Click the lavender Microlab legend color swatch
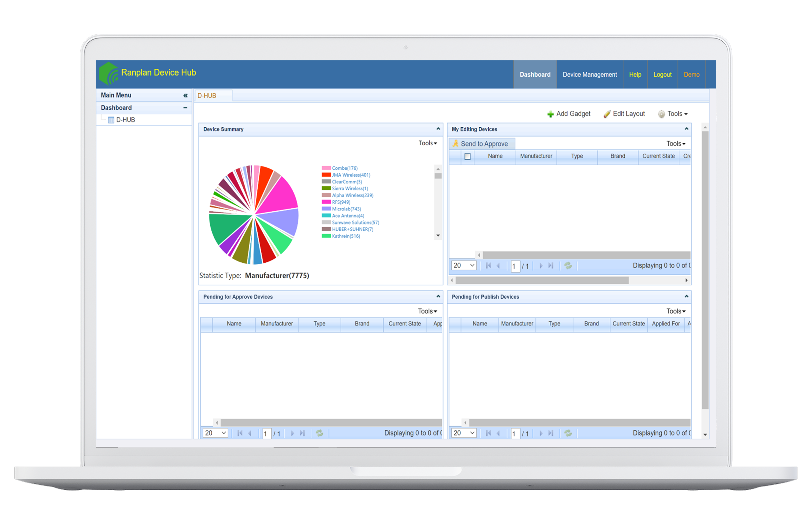This screenshot has width=812, height=524. tap(326, 209)
